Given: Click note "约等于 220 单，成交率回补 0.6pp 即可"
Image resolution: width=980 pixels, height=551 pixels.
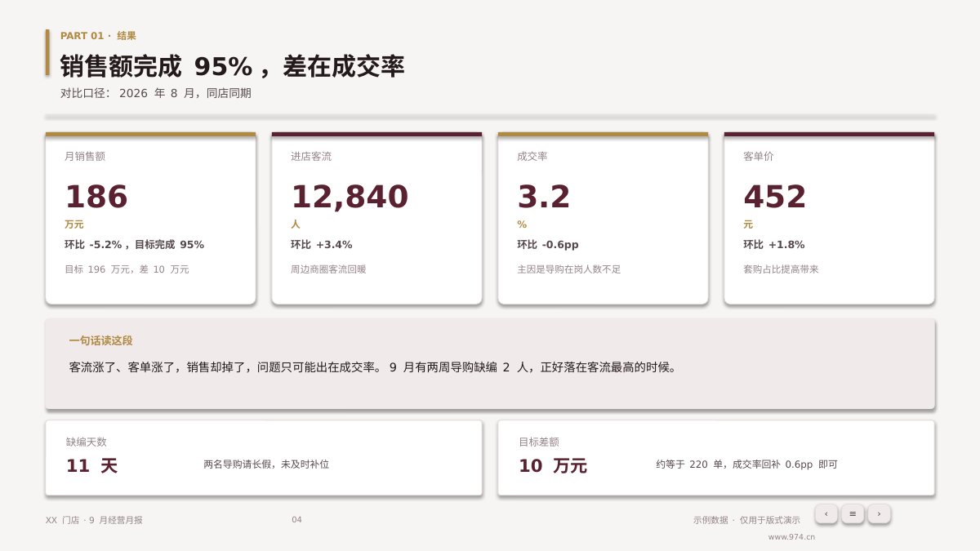Looking at the screenshot, I should (x=746, y=464).
